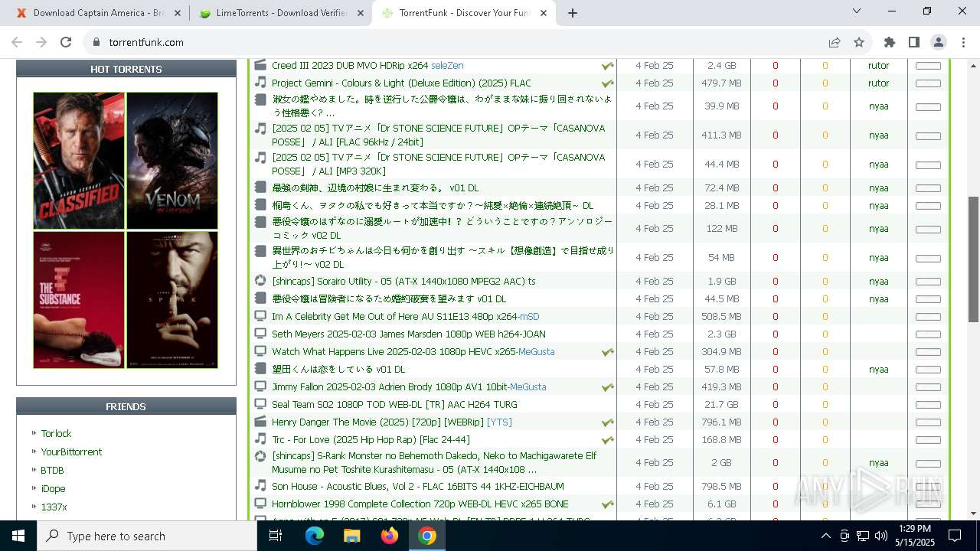The width and height of the screenshot is (980, 551).
Task: Open the Creed III 2023 DUB torrent link
Action: point(367,66)
